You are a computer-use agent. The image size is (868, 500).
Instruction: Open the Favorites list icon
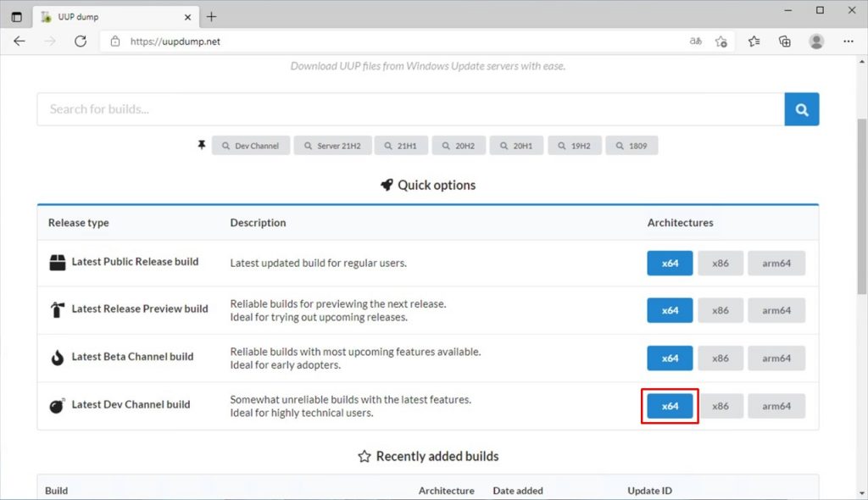tap(754, 41)
